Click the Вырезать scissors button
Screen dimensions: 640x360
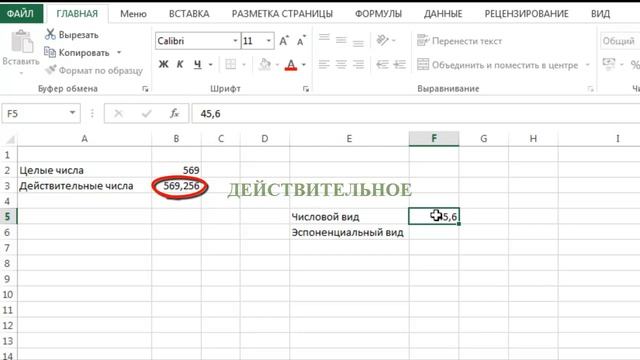(x=71, y=35)
